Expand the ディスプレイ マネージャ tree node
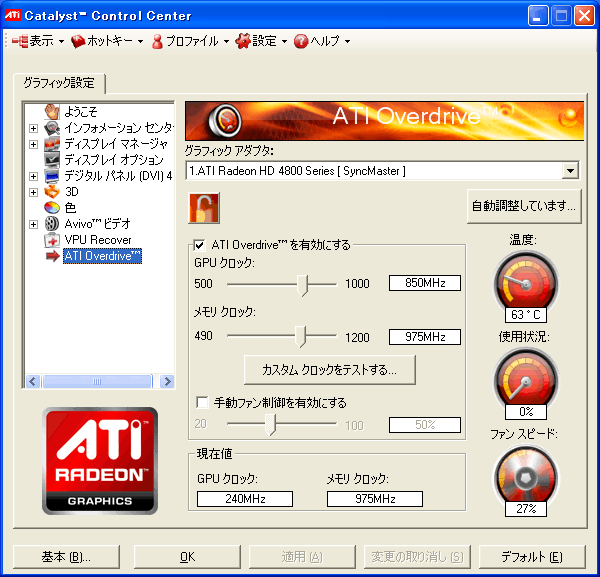This screenshot has height=577, width=600. [34, 144]
